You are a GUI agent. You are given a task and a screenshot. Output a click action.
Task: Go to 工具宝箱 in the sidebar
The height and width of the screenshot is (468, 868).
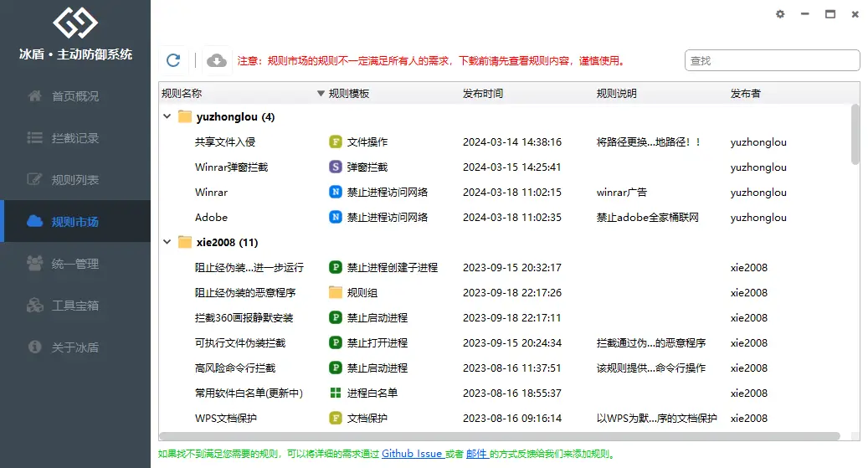(x=74, y=306)
